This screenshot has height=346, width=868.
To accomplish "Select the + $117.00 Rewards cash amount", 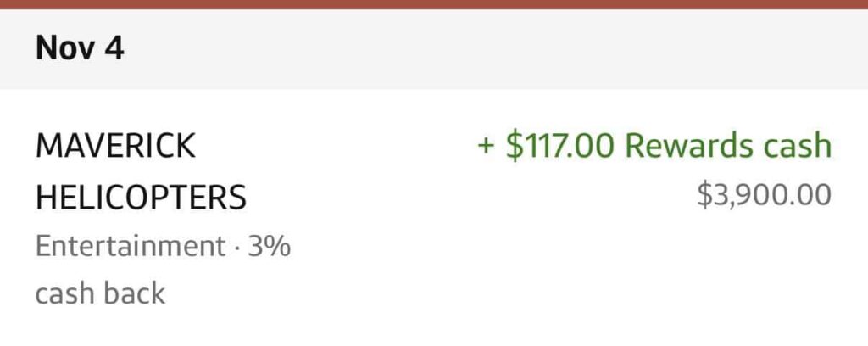I will tap(654, 146).
